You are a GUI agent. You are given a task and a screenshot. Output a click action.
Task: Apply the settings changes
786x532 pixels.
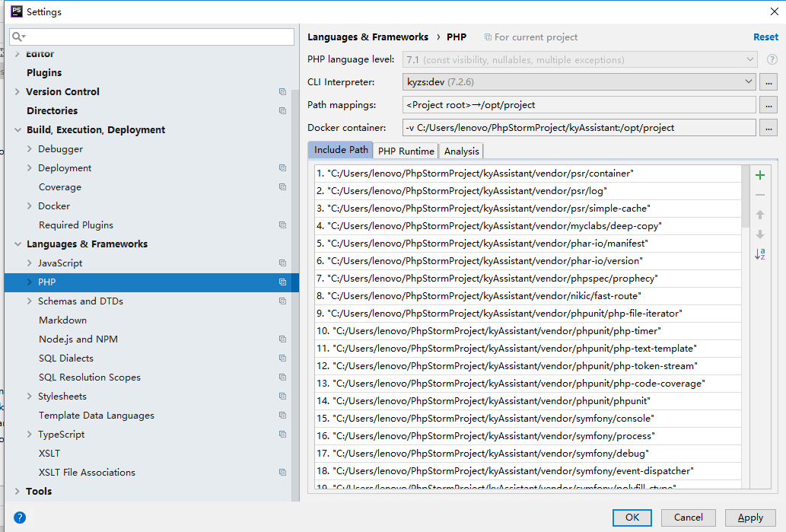[x=750, y=518]
